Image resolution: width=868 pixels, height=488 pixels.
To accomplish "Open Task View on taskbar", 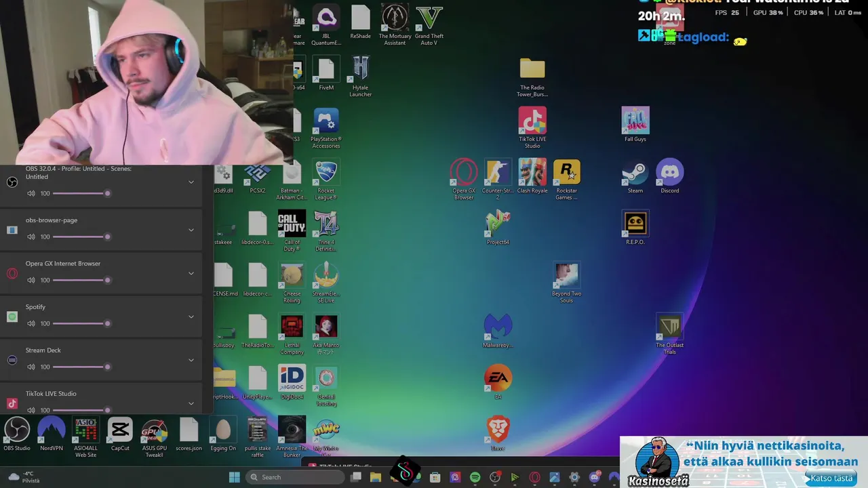I will [356, 477].
